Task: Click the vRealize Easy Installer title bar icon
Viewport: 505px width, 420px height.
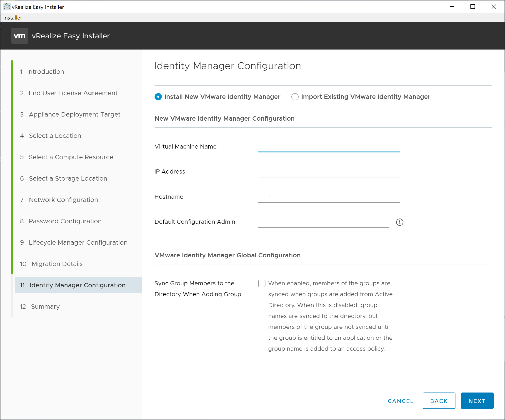Action: click(7, 7)
